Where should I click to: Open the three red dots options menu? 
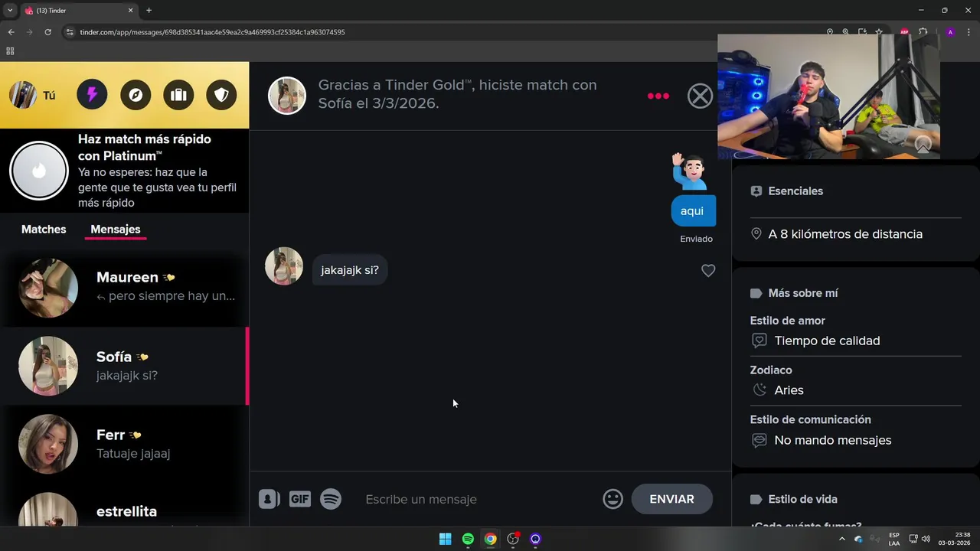[x=658, y=96]
